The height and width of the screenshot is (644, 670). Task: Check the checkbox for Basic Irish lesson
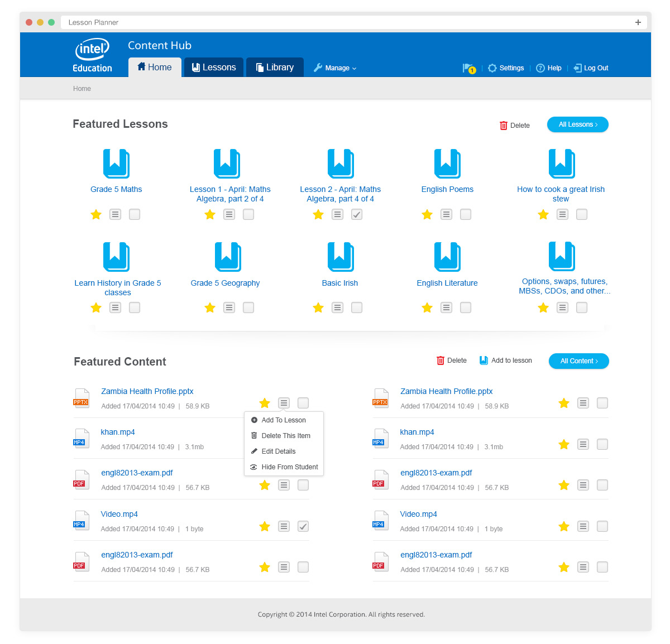coord(356,307)
